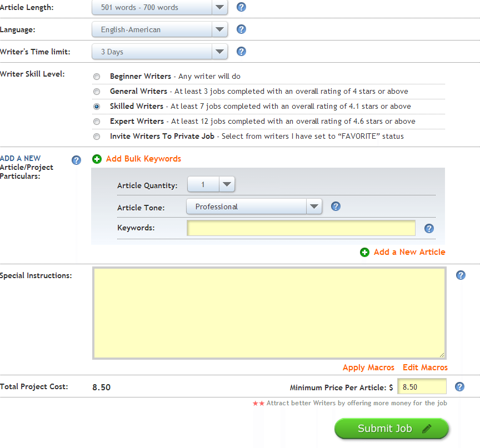Click the Apply Macros link
The width and height of the screenshot is (480, 448).
pyautogui.click(x=368, y=368)
